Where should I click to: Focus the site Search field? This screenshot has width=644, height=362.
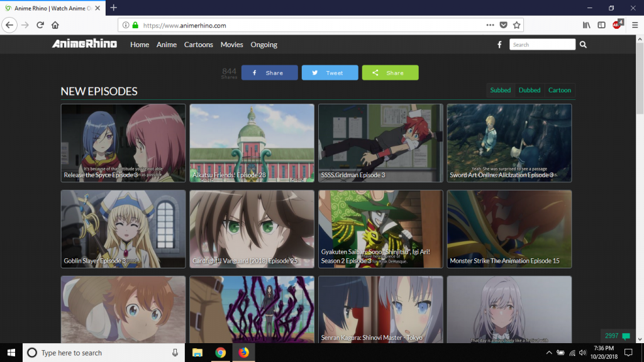pyautogui.click(x=542, y=45)
